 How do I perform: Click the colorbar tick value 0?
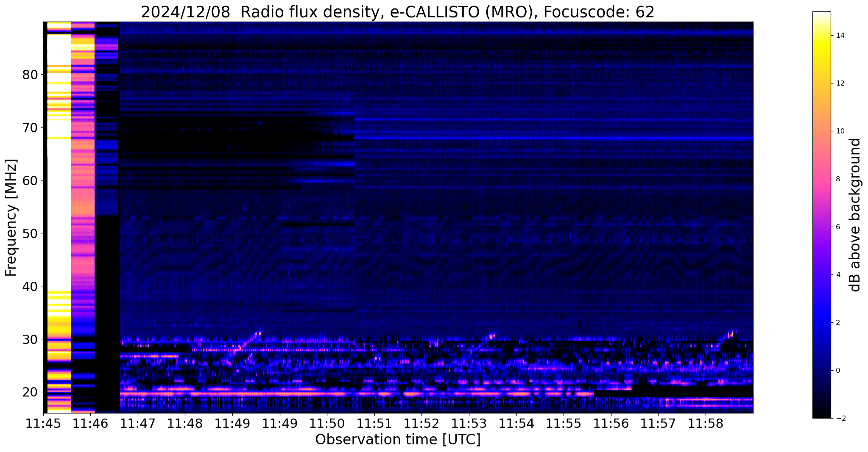(837, 371)
